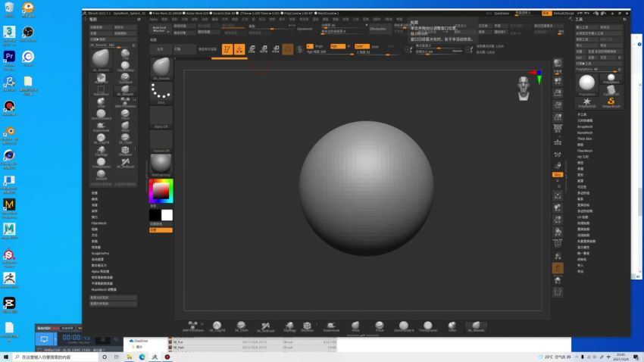Choose the SelectRect brush
Viewport: 644px width, 362px height.
point(101,90)
